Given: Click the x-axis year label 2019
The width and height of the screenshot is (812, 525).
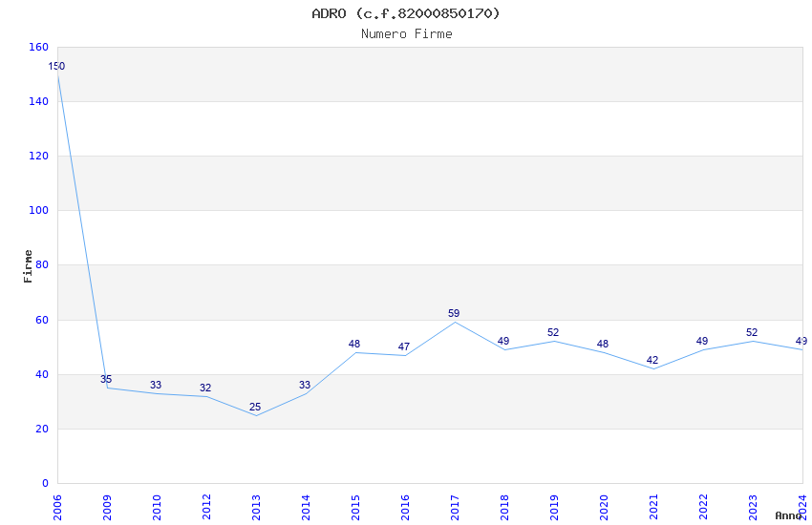Looking at the screenshot, I should pos(555,508).
